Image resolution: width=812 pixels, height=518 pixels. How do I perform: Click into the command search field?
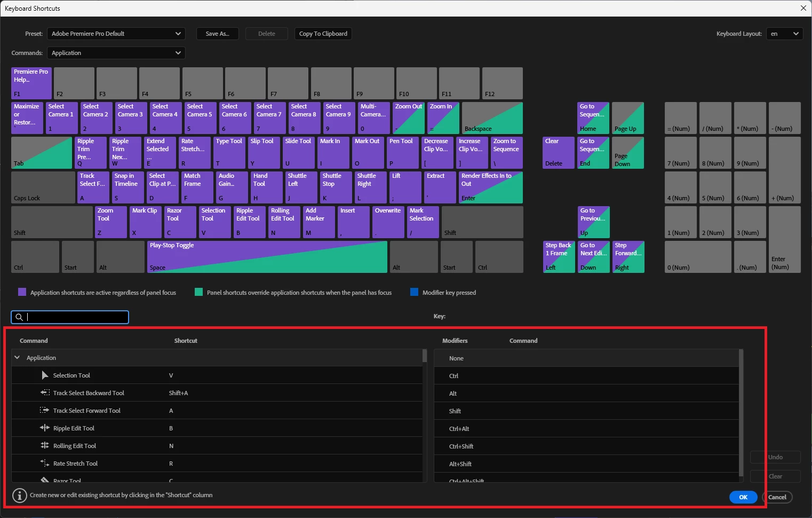(x=70, y=317)
